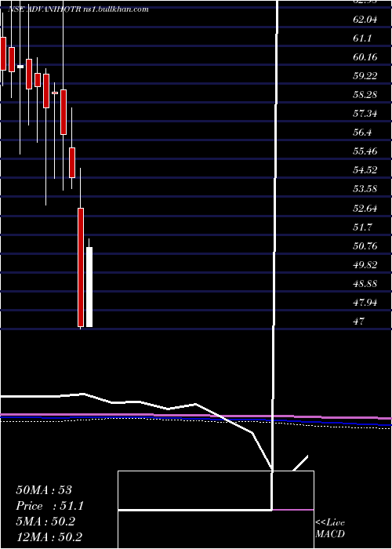Click the NSE ADVANIHOTR chart title text
This screenshot has height=549, width=392.
[x=78, y=9]
